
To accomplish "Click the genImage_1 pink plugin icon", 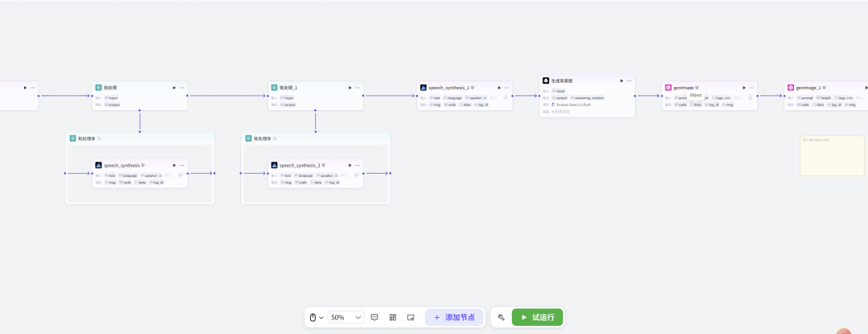I will pyautogui.click(x=791, y=88).
